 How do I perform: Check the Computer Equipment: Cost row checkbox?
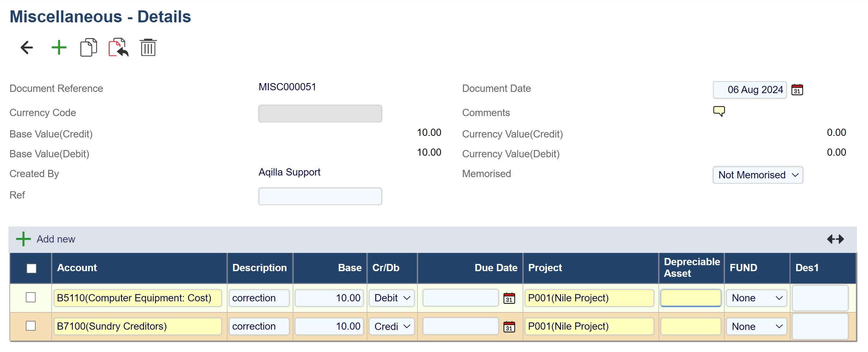31,298
